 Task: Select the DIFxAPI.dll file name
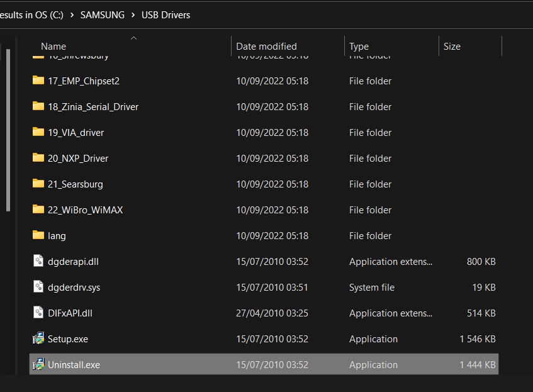click(70, 313)
